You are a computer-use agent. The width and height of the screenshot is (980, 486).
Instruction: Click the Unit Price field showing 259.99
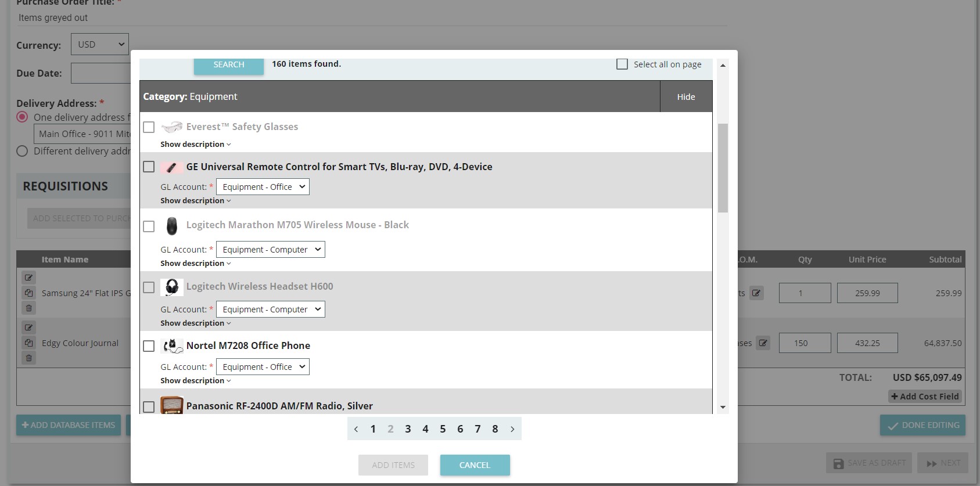pyautogui.click(x=867, y=293)
